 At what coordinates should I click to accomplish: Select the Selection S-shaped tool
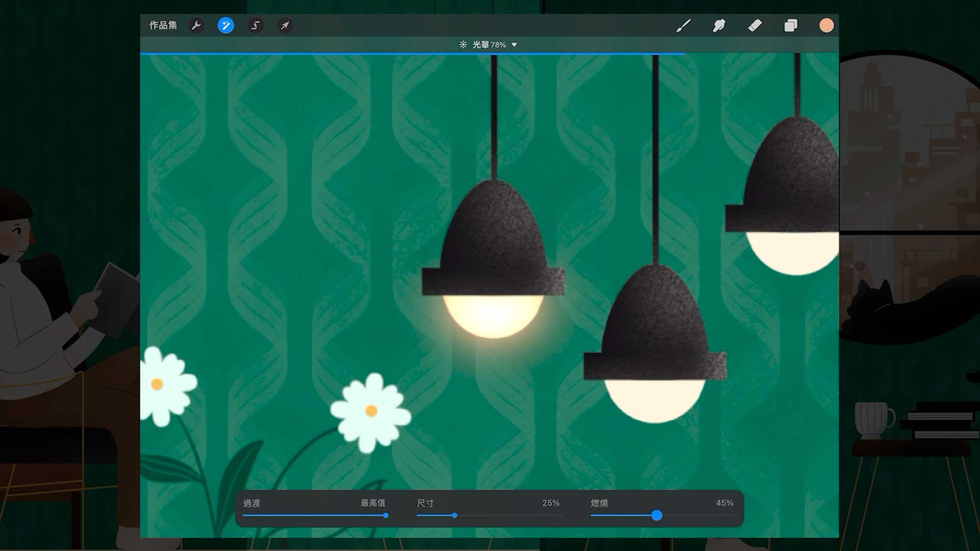(x=255, y=26)
